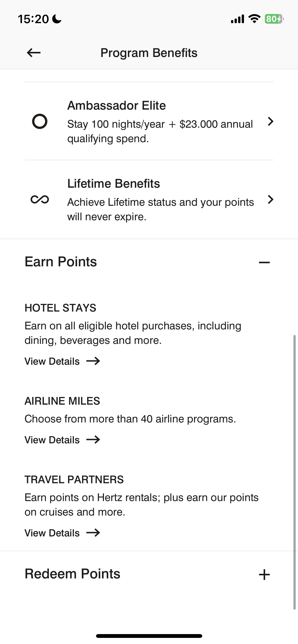
Task: Expand the Redeem Points section
Action: click(264, 575)
